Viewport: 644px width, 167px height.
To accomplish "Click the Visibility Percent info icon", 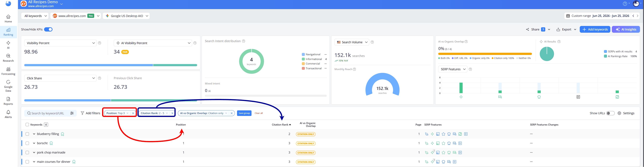I will click(x=99, y=43).
